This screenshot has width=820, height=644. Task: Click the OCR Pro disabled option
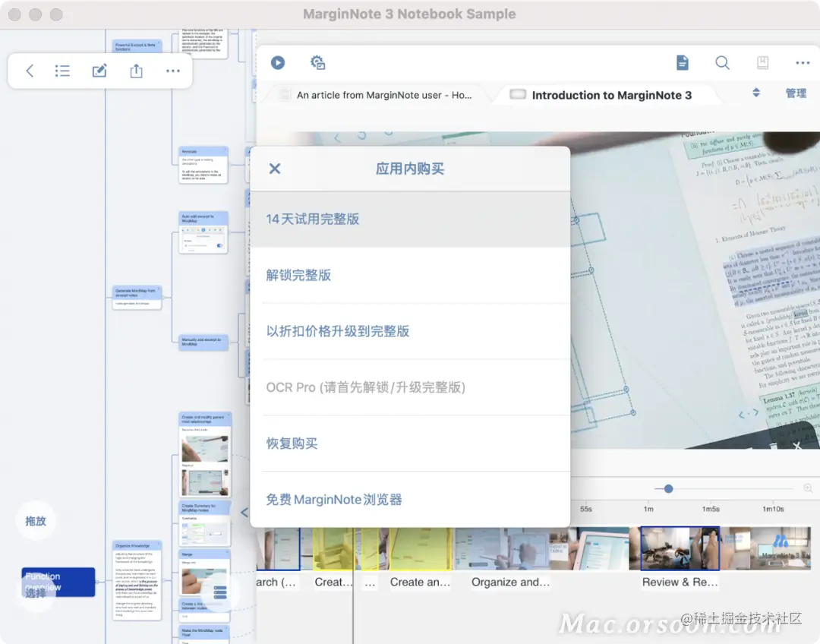pyautogui.click(x=410, y=387)
